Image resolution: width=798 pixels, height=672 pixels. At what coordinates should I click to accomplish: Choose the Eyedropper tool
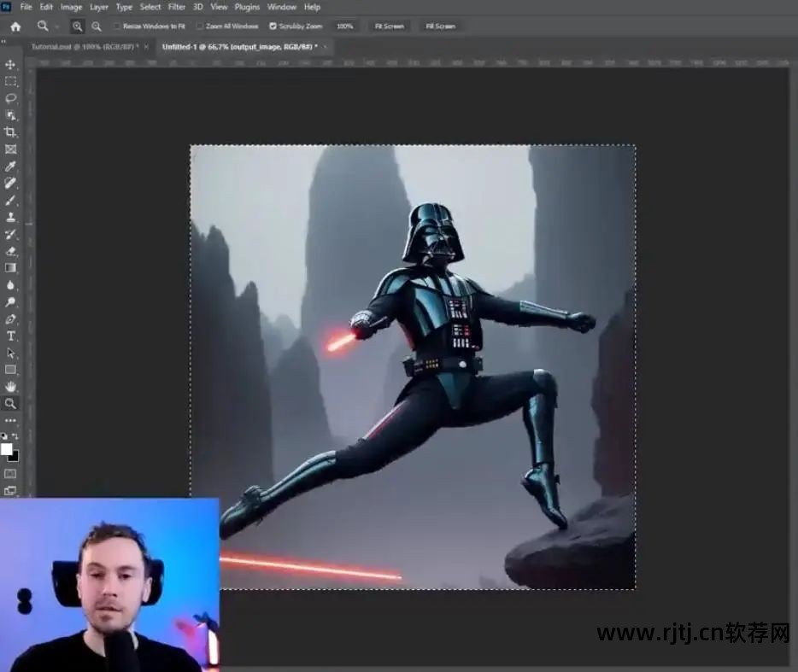11,167
